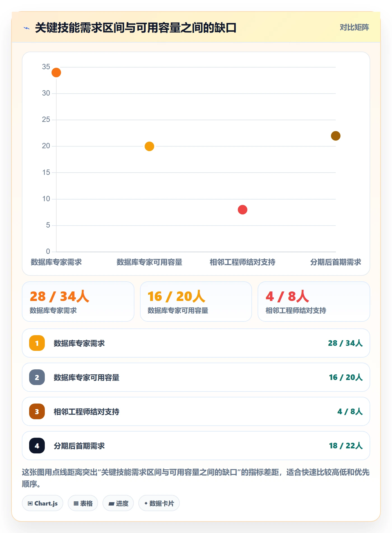This screenshot has height=533, width=392.
Task: Click the 数据库专家可用容量 caption in summary card
Action: pos(178,310)
